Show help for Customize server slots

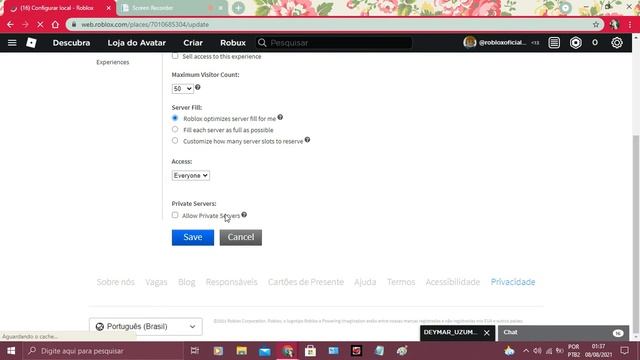tap(307, 140)
